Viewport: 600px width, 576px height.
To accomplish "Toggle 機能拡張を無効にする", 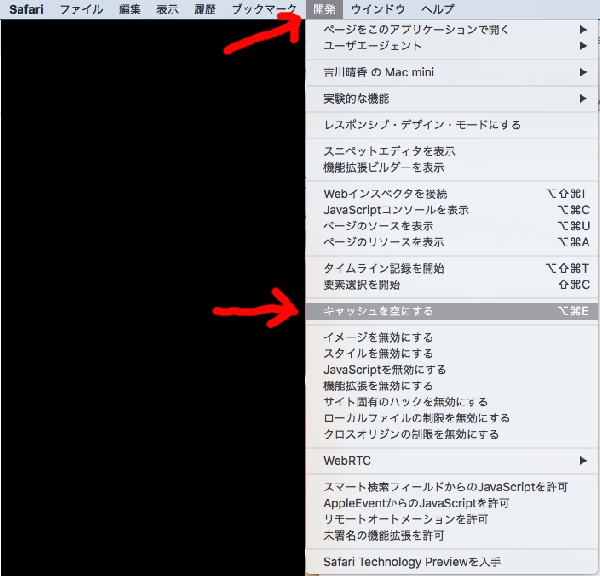I will tap(452, 386).
